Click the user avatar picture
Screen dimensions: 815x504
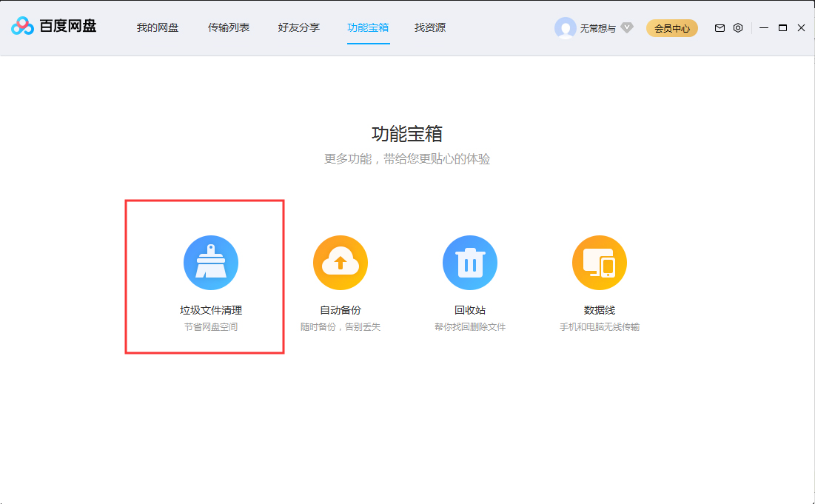click(565, 27)
